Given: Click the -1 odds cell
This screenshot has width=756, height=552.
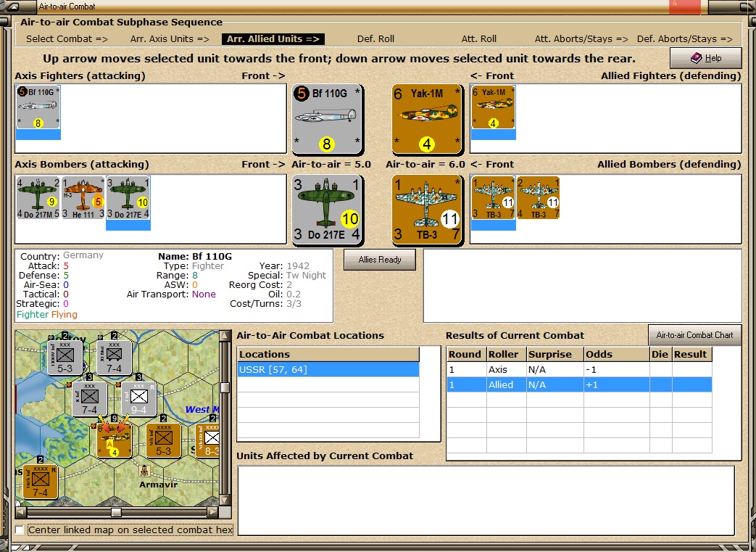Looking at the screenshot, I should tap(617, 370).
